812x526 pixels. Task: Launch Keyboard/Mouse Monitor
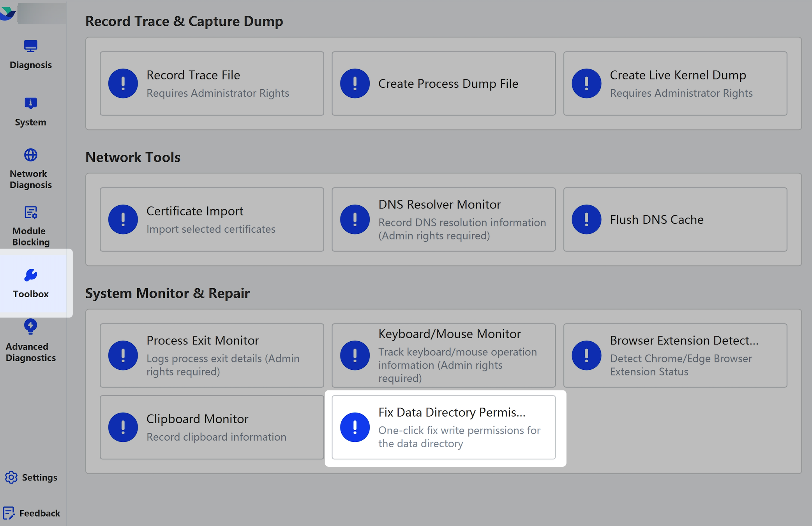click(x=443, y=355)
